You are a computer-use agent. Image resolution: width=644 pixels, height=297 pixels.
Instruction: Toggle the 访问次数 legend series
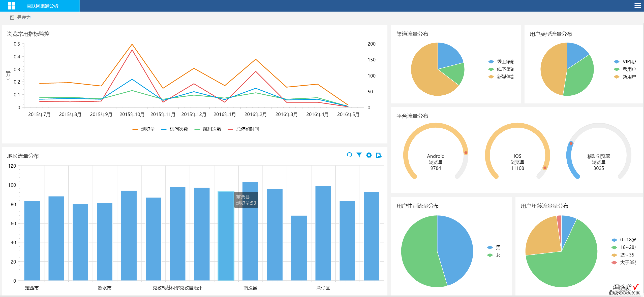tap(175, 129)
